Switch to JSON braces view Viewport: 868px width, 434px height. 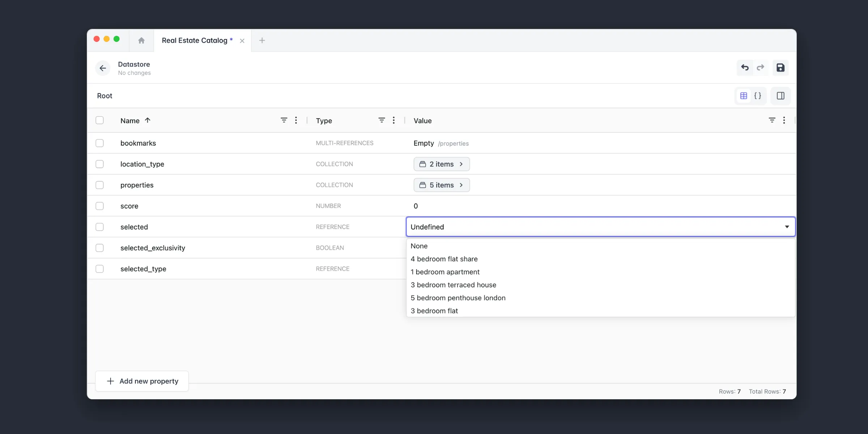(758, 96)
